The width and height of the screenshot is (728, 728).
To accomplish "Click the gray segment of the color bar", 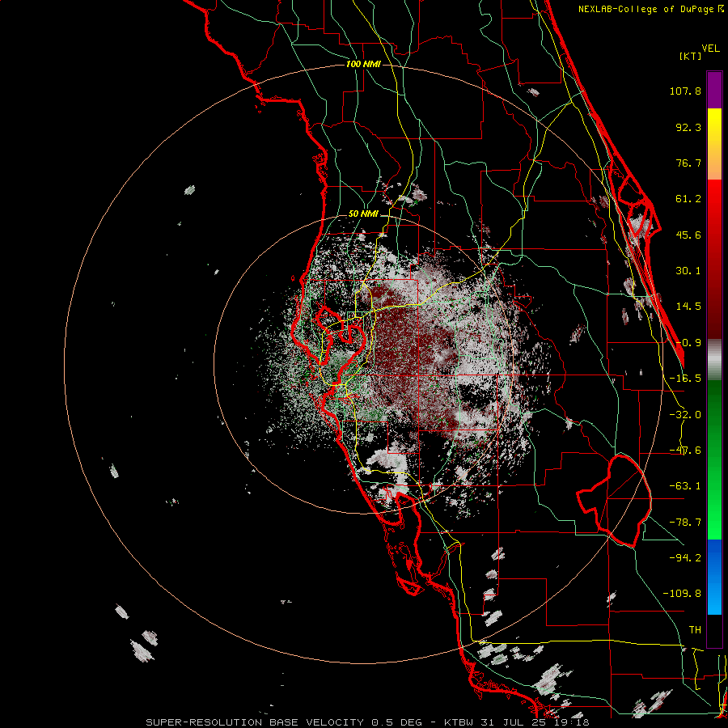I will [x=714, y=360].
